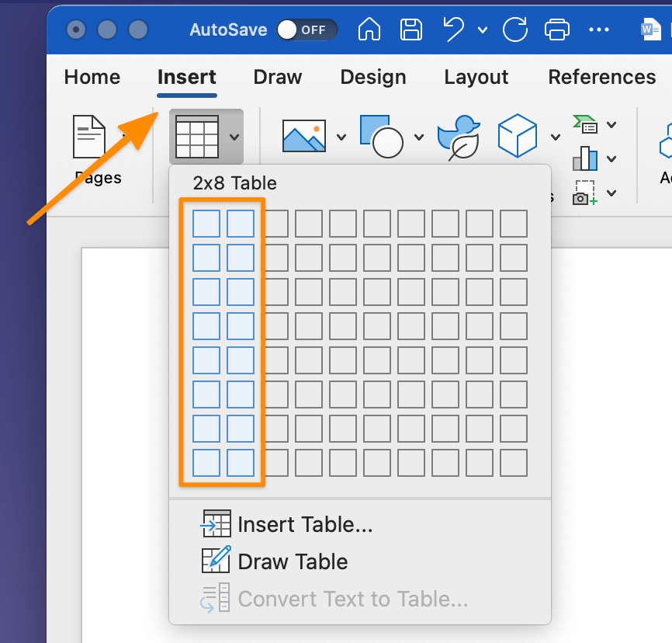Click the Home icon in title bar

pos(369,30)
